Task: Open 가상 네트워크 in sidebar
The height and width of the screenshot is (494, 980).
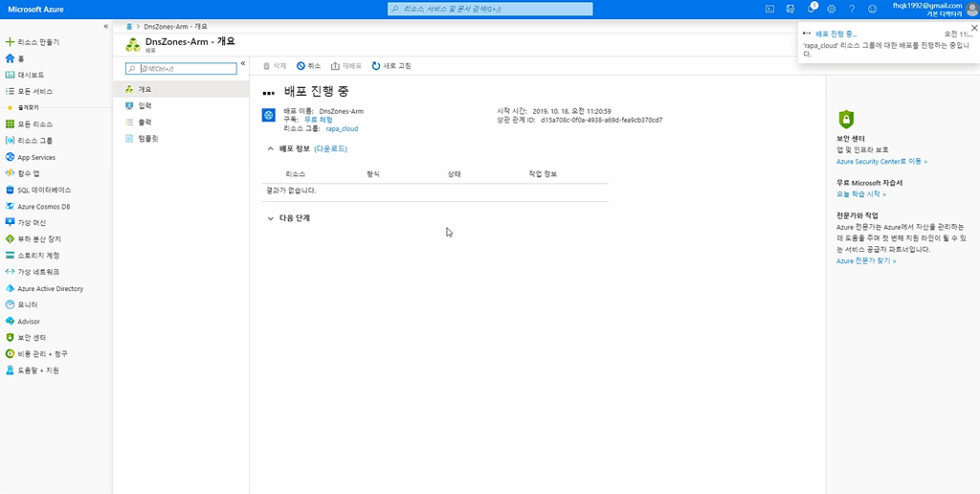Action: [33, 272]
